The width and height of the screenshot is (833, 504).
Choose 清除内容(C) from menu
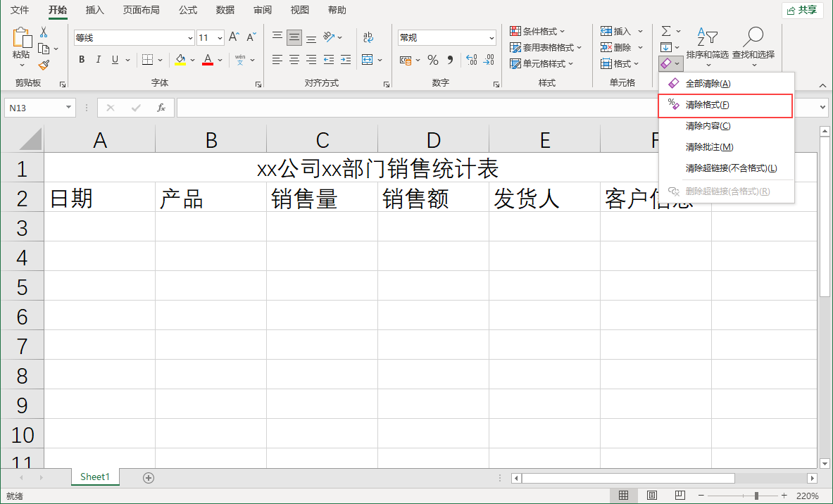(x=726, y=126)
